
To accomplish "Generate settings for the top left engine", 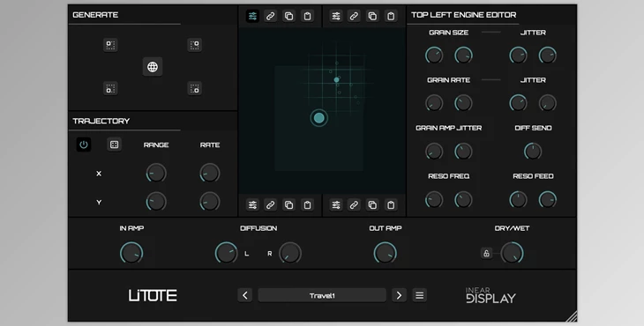I will (110, 45).
